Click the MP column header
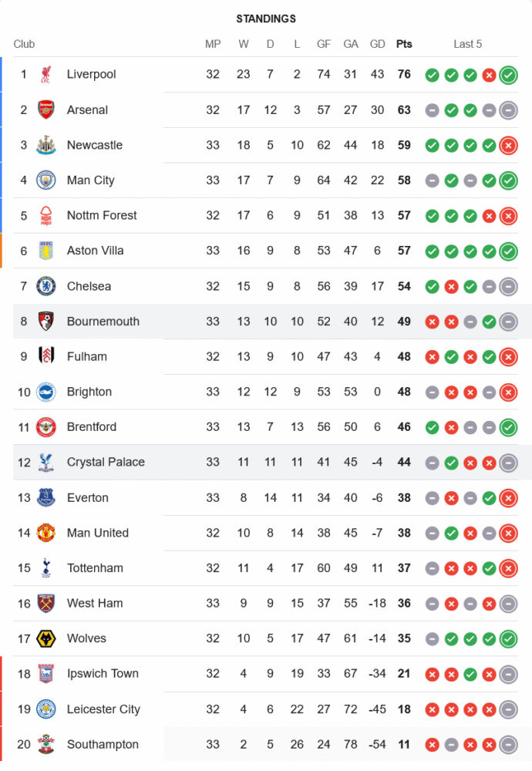532x771 pixels. [213, 44]
